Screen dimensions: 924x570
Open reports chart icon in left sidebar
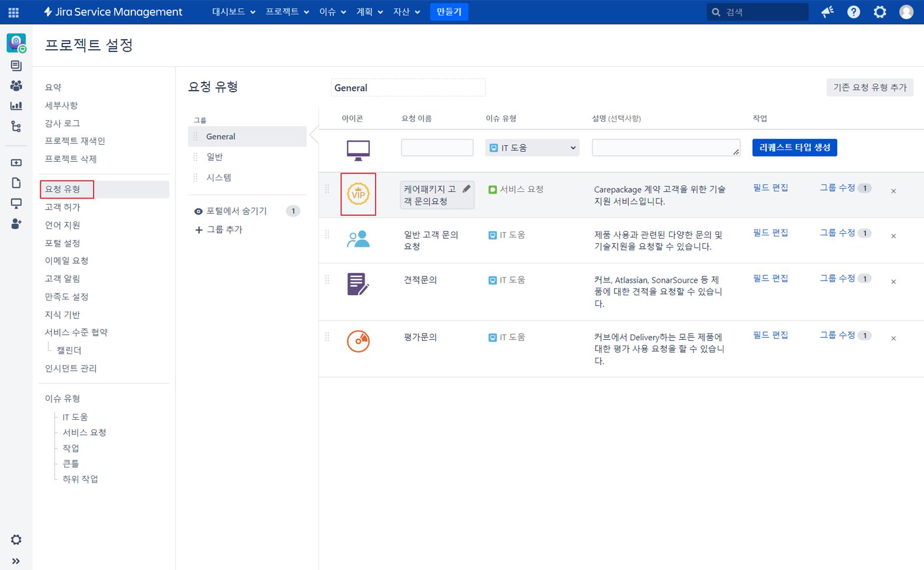coord(16,106)
